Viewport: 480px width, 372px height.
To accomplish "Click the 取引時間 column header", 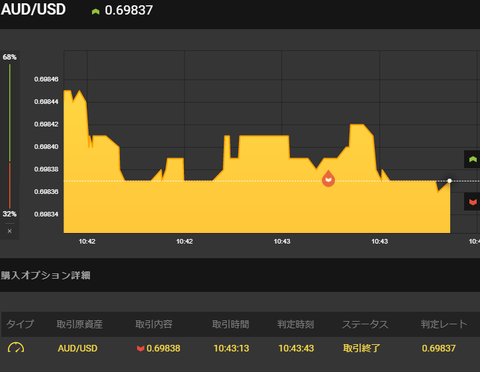I will click(231, 324).
